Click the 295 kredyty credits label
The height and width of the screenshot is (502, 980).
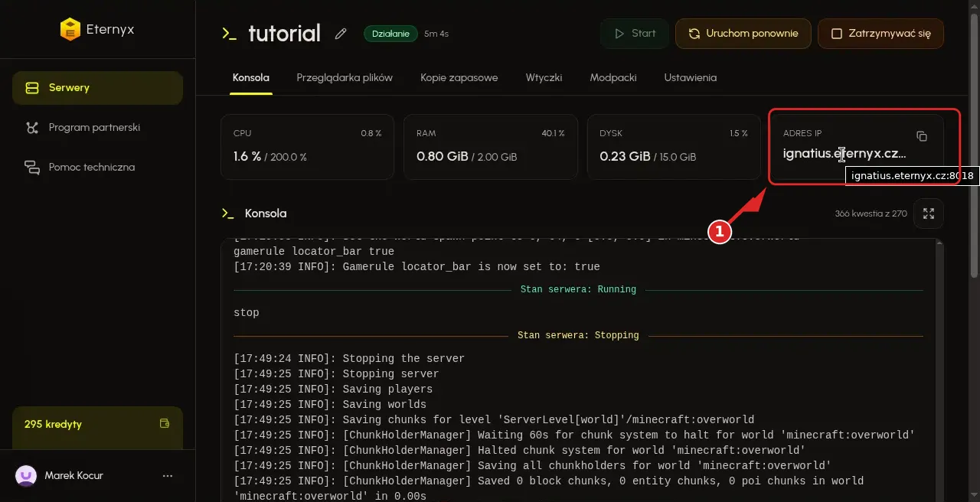(53, 424)
